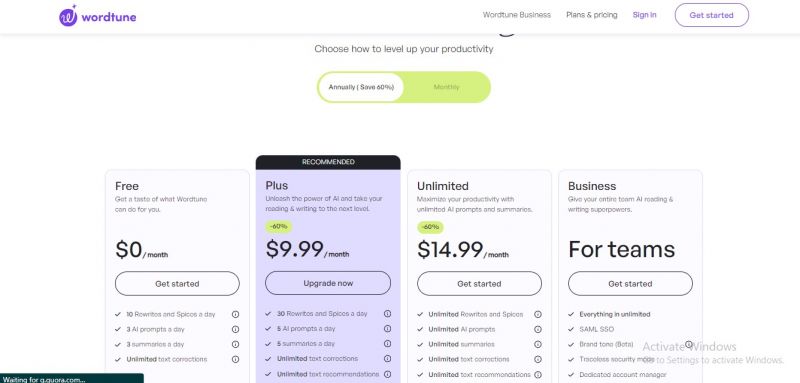
Task: Click Get started for Business teams plan
Action: click(630, 284)
